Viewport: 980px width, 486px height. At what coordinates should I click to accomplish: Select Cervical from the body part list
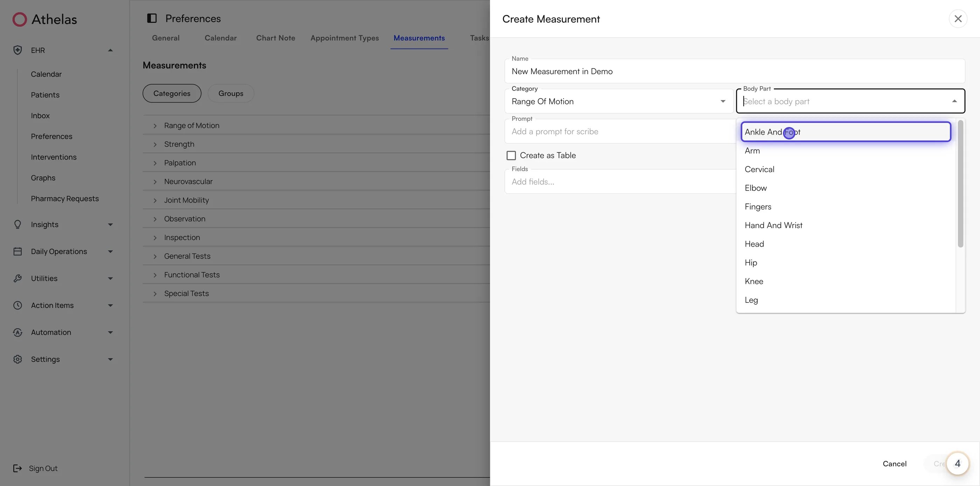(846, 169)
